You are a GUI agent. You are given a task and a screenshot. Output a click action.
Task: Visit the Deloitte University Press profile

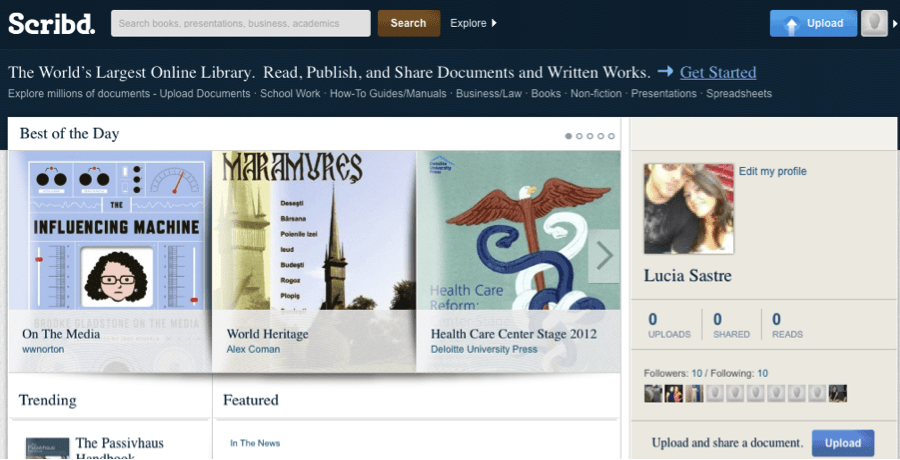click(484, 349)
